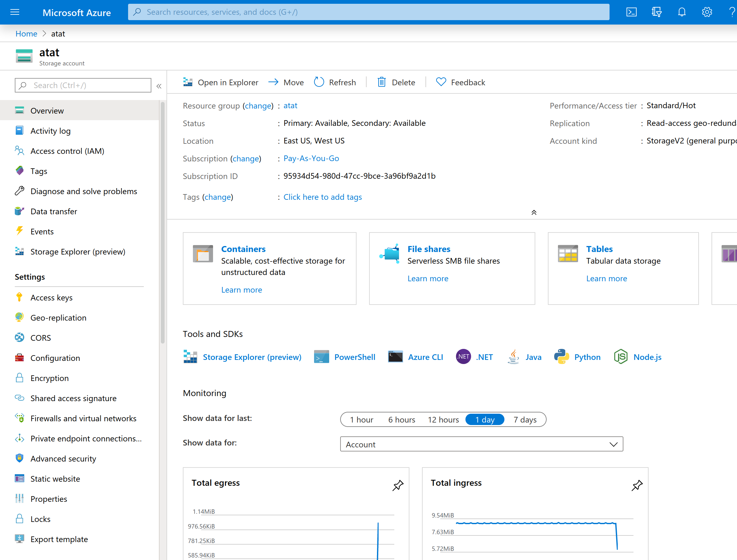Image resolution: width=737 pixels, height=560 pixels.
Task: Select the PowerShell tool icon
Action: 321,356
